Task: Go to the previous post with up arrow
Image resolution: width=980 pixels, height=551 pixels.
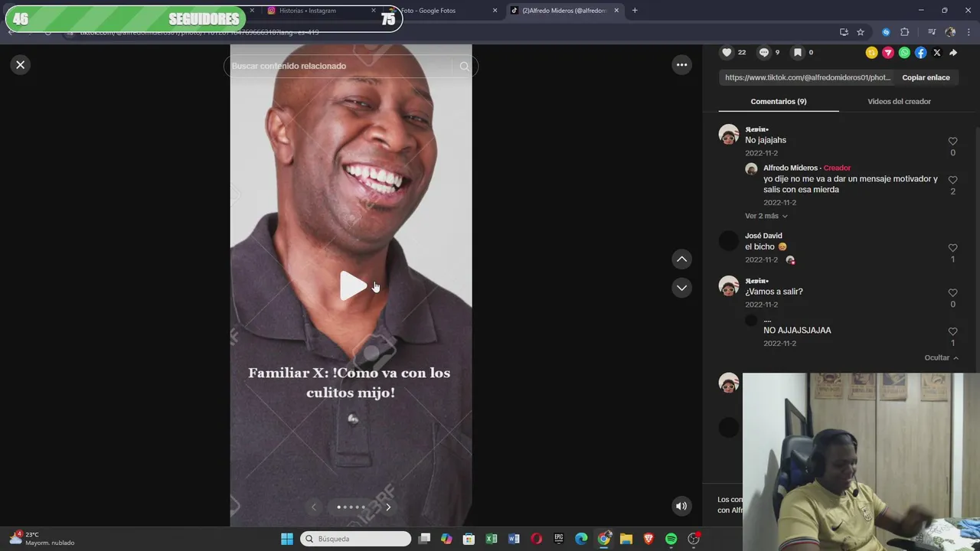Action: pyautogui.click(x=681, y=259)
